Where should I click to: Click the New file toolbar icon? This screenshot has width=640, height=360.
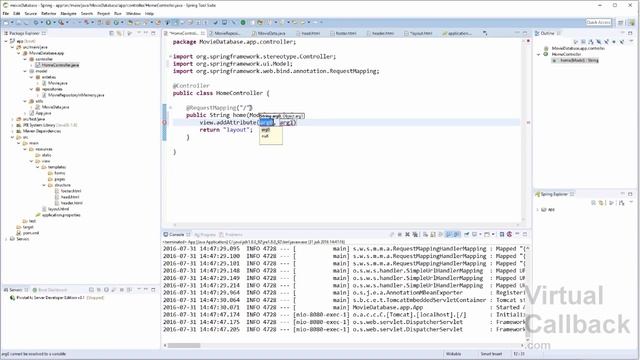pyautogui.click(x=5, y=22)
